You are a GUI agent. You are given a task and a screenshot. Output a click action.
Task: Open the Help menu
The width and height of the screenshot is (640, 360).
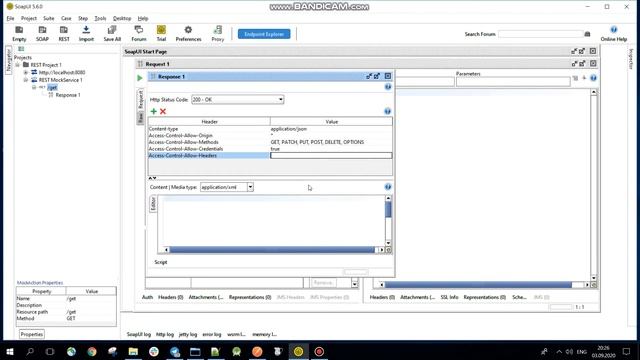(x=142, y=18)
